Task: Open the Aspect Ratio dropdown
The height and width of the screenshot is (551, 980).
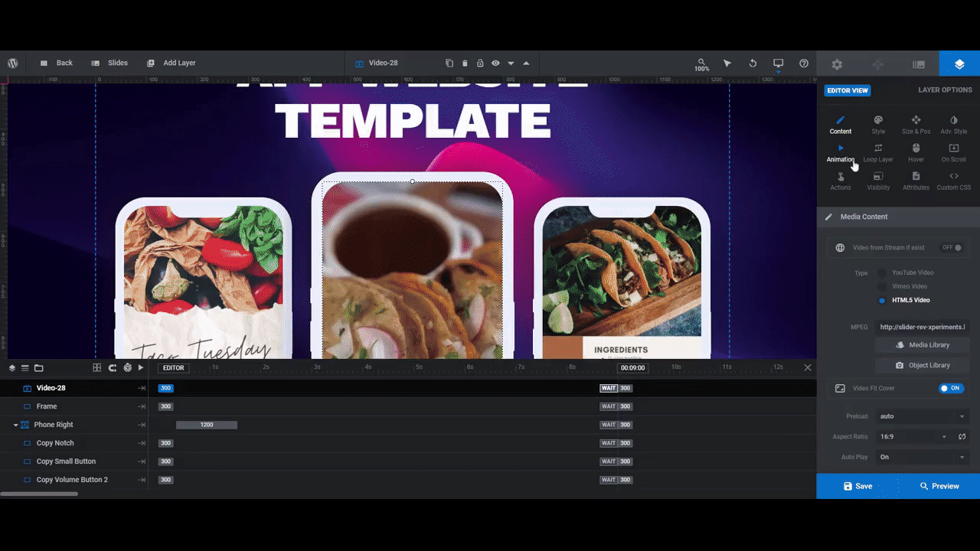Action: point(913,436)
